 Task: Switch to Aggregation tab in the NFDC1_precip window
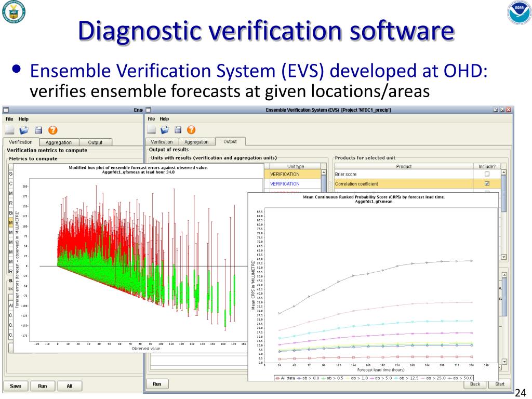coord(196,142)
